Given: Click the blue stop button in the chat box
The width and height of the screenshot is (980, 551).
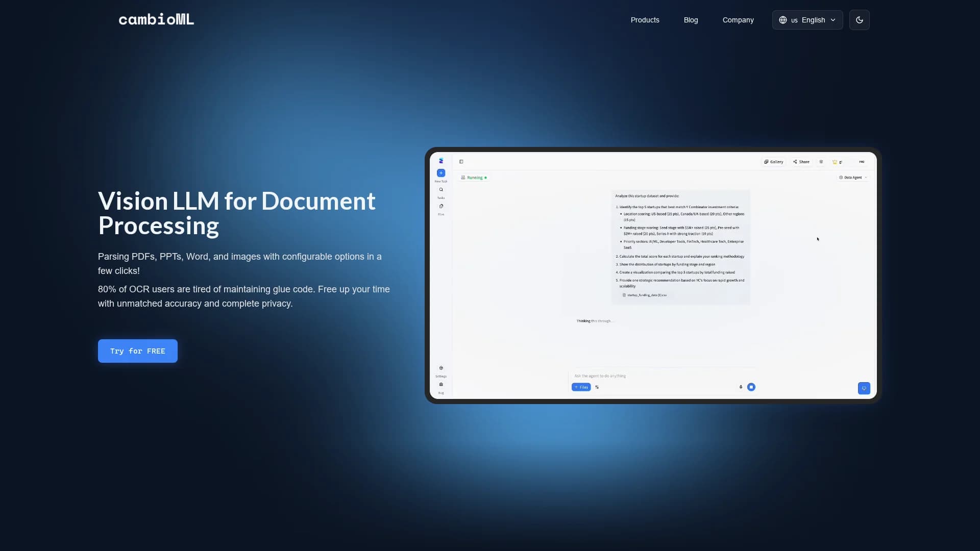Looking at the screenshot, I should (751, 387).
